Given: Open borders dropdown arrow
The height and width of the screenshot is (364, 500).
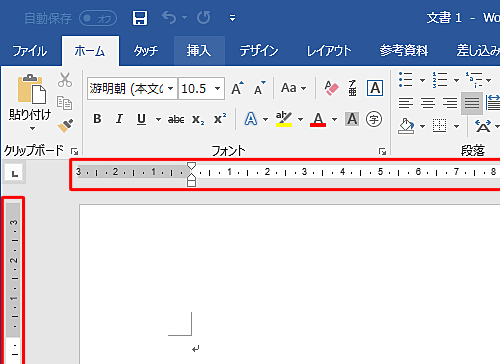Looking at the screenshot, I should tap(456, 126).
